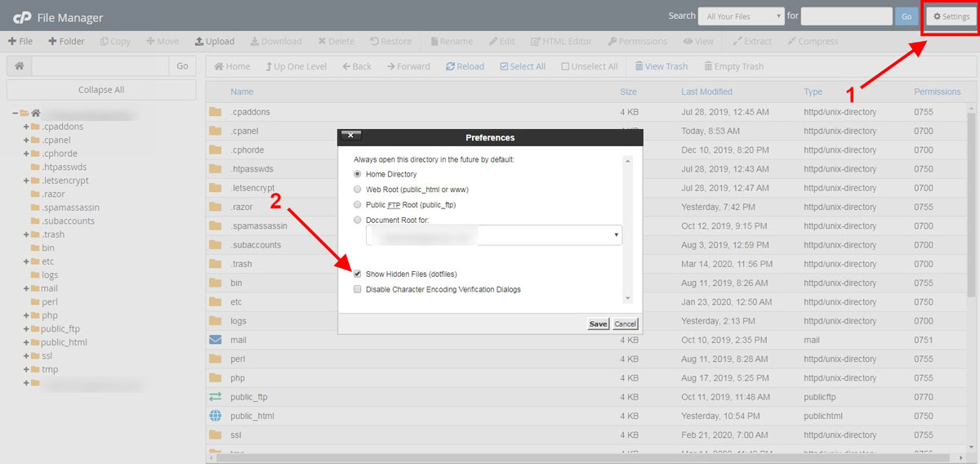Click the Edit toolbar button
Viewport: 980px width, 464px height.
(x=501, y=42)
